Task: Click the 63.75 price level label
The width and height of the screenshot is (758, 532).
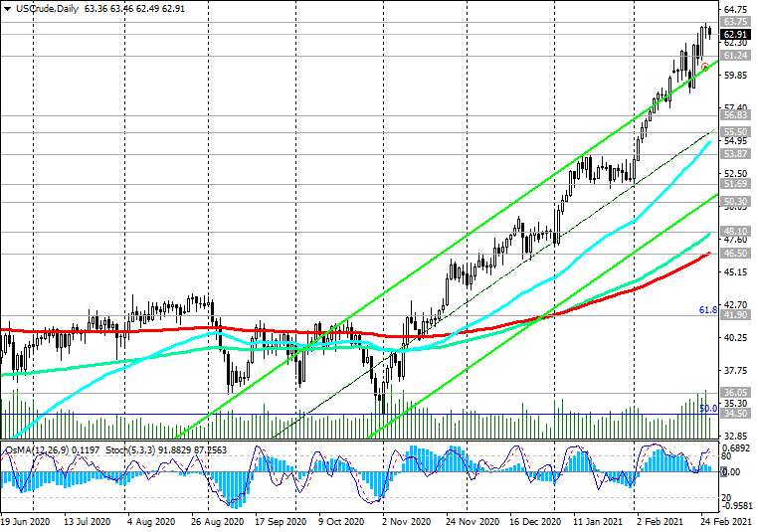Action: point(735,22)
